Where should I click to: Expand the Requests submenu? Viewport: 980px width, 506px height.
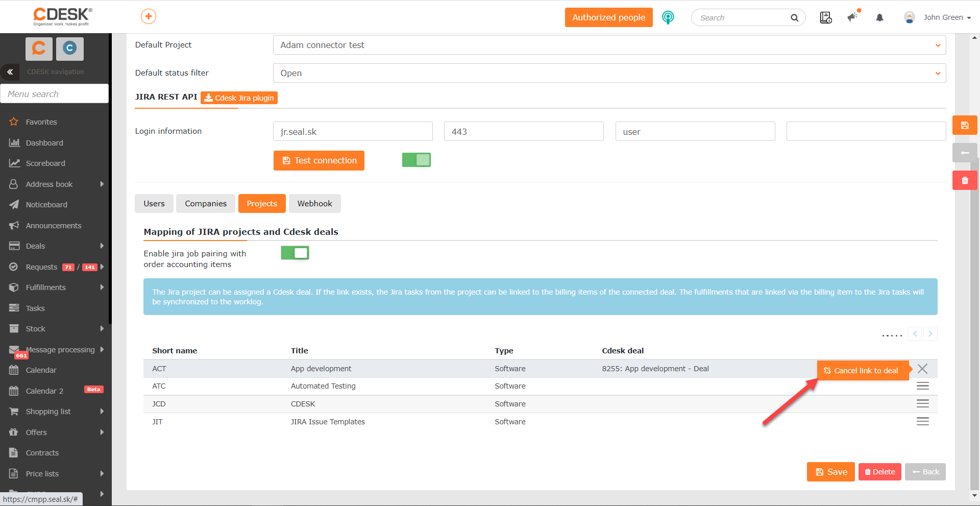point(102,267)
